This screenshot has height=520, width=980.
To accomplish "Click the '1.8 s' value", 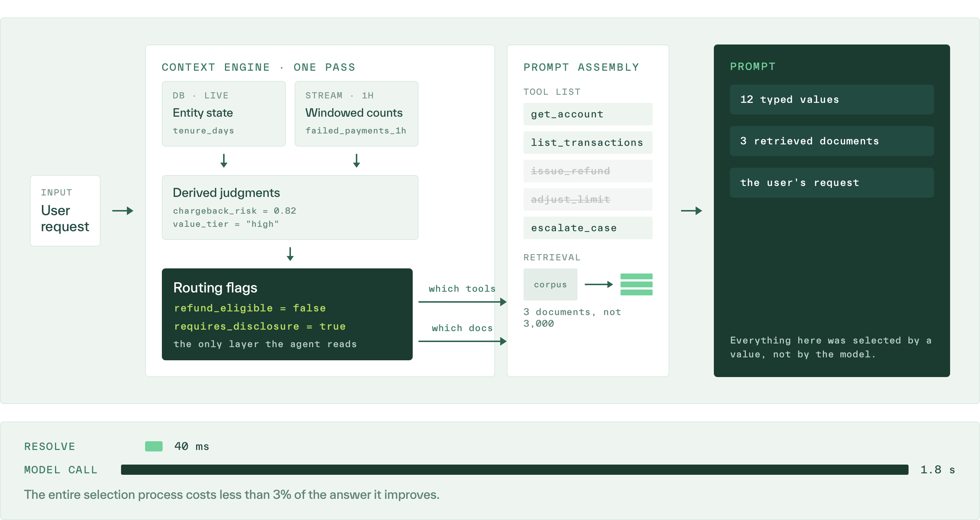I will tap(937, 470).
